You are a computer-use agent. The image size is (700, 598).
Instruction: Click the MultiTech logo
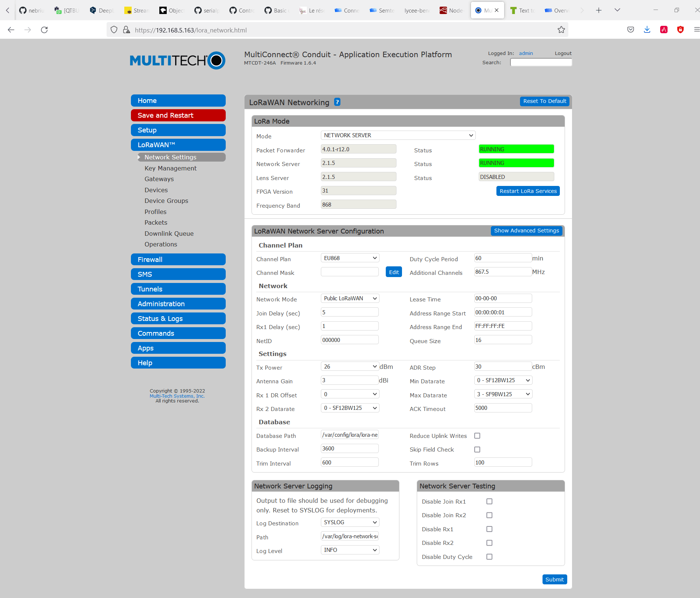coord(177,60)
